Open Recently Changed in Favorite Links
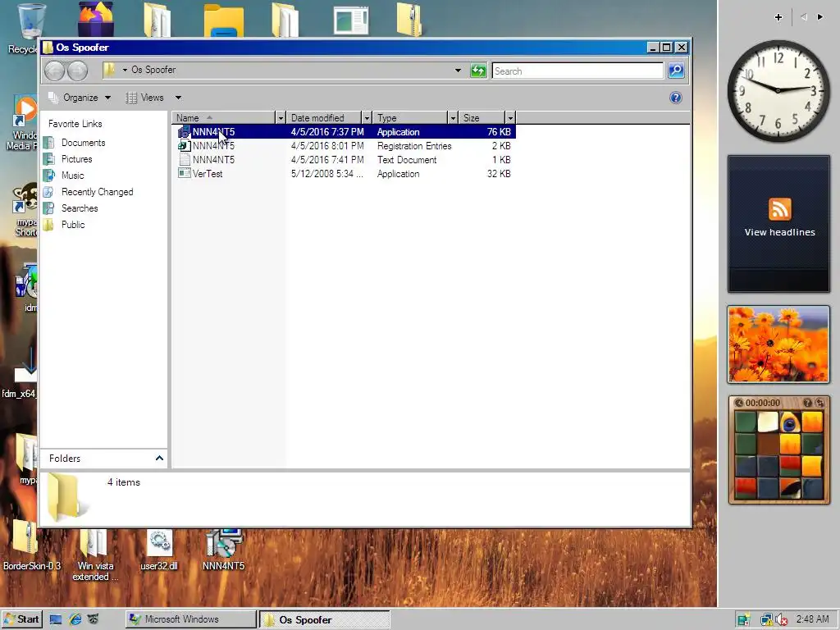840x630 pixels. [x=97, y=192]
